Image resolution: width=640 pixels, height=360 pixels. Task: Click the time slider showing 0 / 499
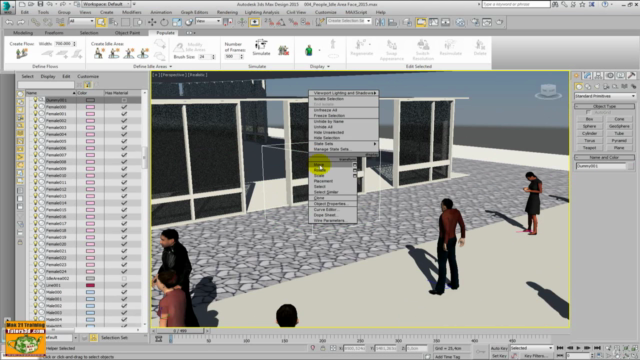tap(180, 331)
